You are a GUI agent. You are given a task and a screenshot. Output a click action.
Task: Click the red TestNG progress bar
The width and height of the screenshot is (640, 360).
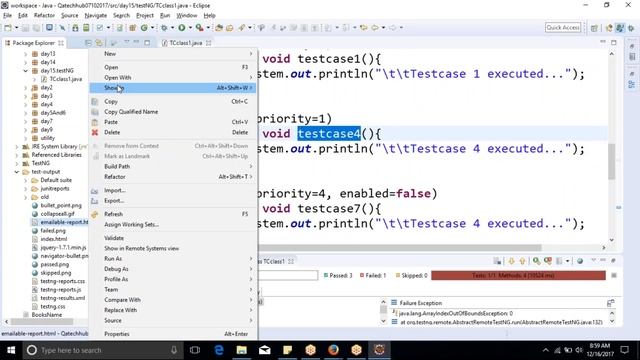(518, 276)
